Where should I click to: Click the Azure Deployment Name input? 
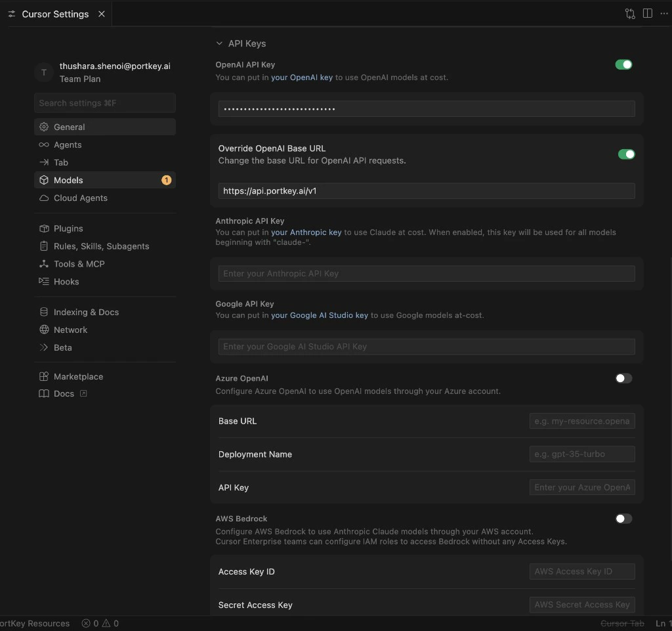pyautogui.click(x=582, y=454)
